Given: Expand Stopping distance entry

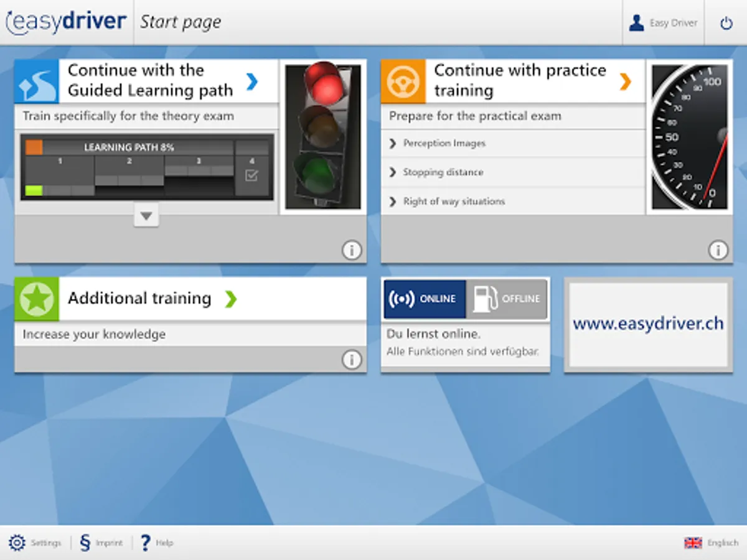Looking at the screenshot, I should pyautogui.click(x=513, y=172).
